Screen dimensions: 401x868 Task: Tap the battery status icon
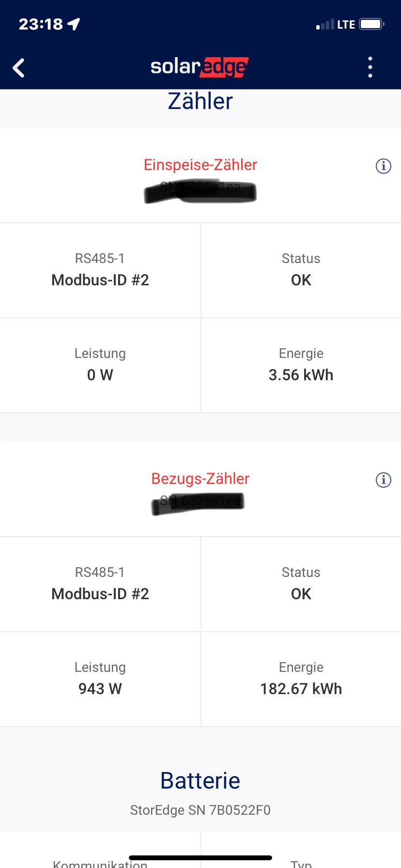pyautogui.click(x=372, y=24)
